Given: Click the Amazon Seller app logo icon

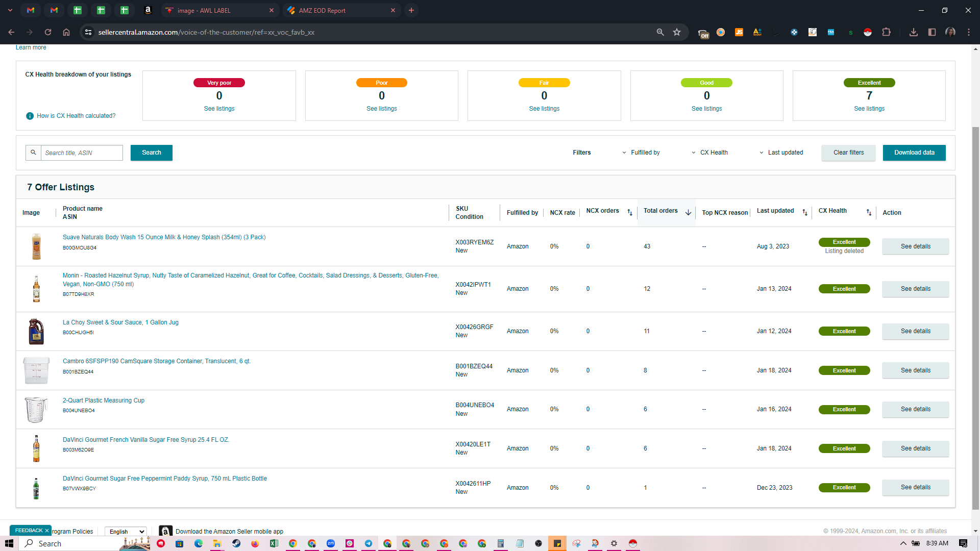Looking at the screenshot, I should (165, 531).
